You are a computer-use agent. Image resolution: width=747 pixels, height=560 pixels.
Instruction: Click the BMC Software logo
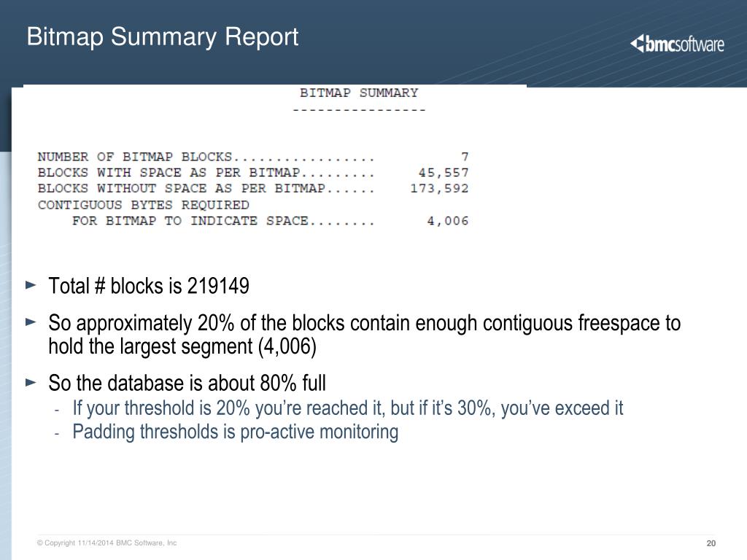pyautogui.click(x=677, y=44)
